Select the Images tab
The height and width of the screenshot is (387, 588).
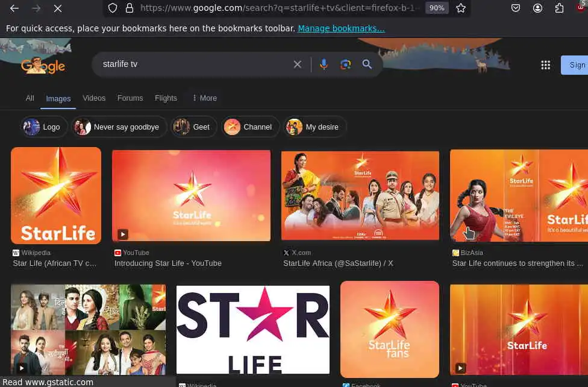58,99
